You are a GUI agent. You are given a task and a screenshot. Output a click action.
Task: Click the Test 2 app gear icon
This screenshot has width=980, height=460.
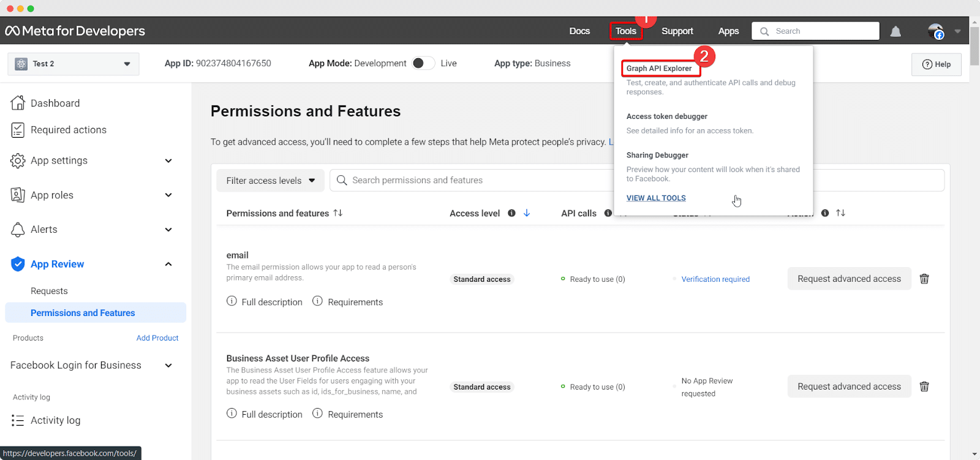[21, 64]
